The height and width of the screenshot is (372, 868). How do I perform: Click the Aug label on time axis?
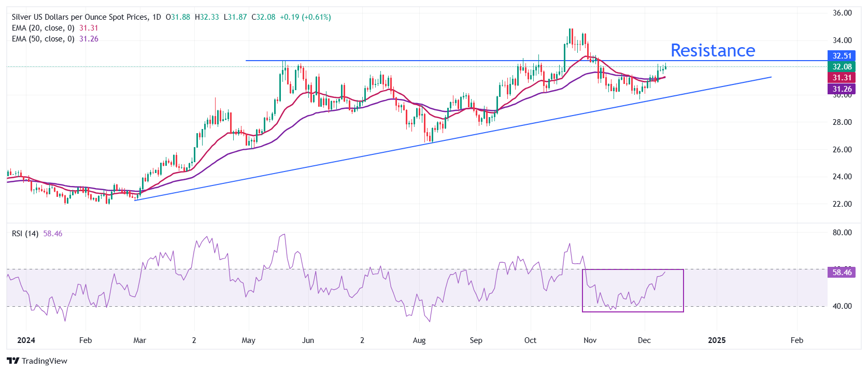point(419,340)
